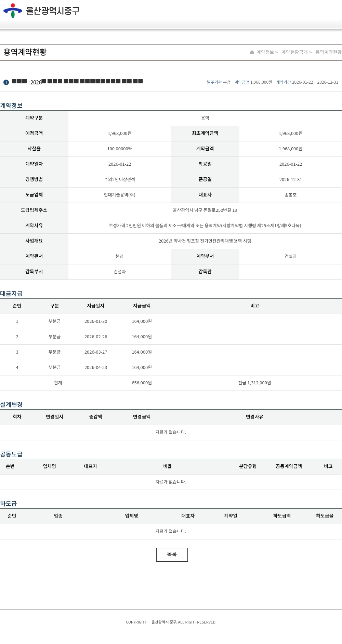Click the 하도급율 column header
This screenshot has width=342, height=644.
325,516
